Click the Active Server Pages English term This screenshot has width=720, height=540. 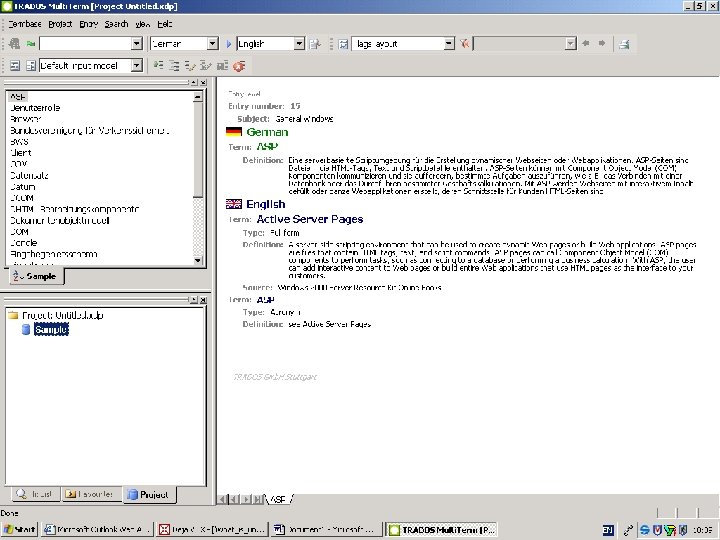[x=310, y=219]
